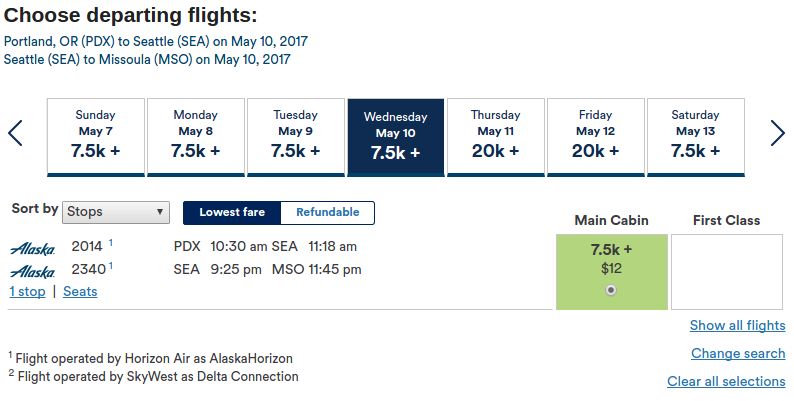This screenshot has height=401, width=794.
Task: Switch to Lowest fare option
Action: click(232, 212)
